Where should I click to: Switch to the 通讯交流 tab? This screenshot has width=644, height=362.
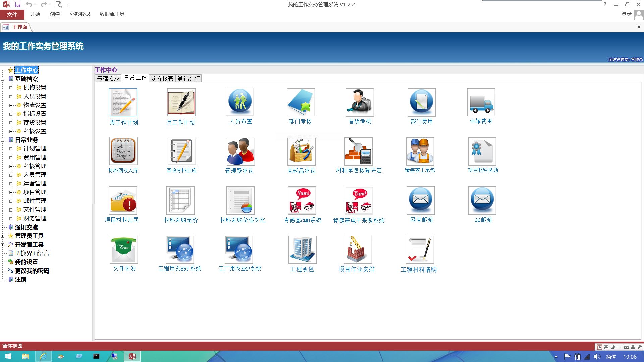(189, 78)
